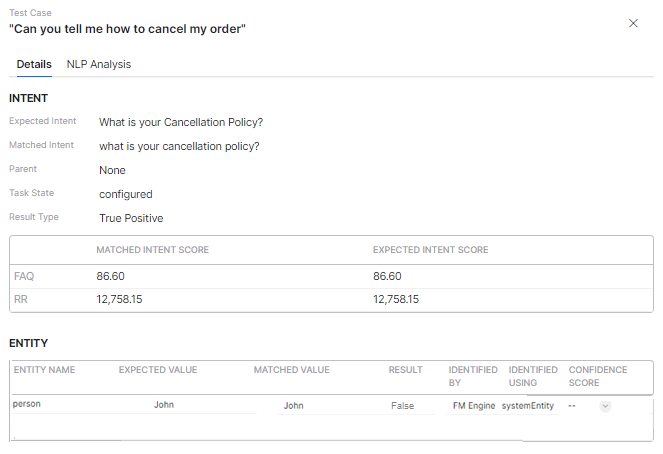Click the matched intent cancellation policy text
663x454 pixels.
[x=179, y=146]
